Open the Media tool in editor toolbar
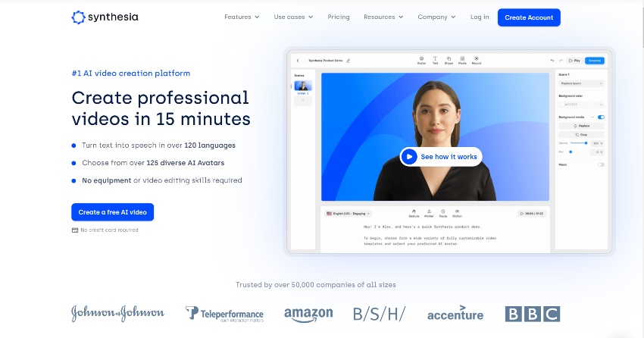Image resolution: width=644 pixels, height=338 pixels. coord(462,61)
